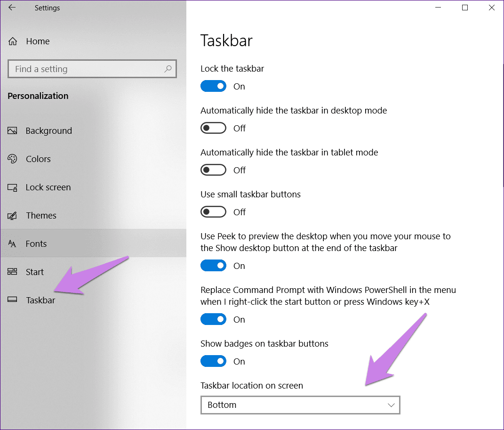Click the Colors palette icon

pyautogui.click(x=12, y=159)
